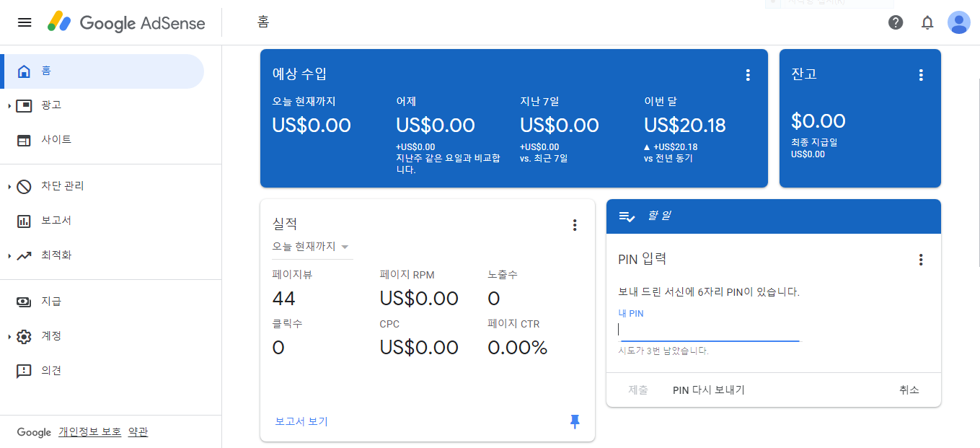Select 의견 in the sidebar
Image resolution: width=980 pixels, height=448 pixels.
point(102,371)
